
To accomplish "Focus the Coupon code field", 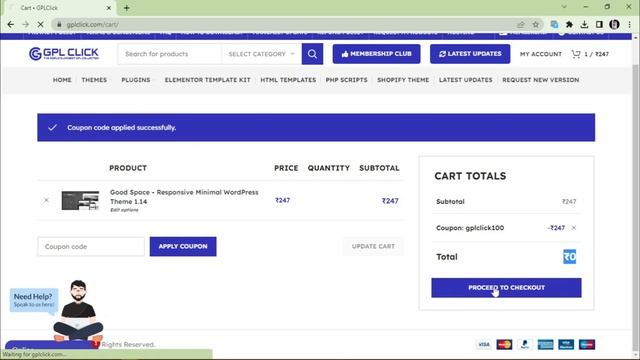I will pyautogui.click(x=91, y=247).
